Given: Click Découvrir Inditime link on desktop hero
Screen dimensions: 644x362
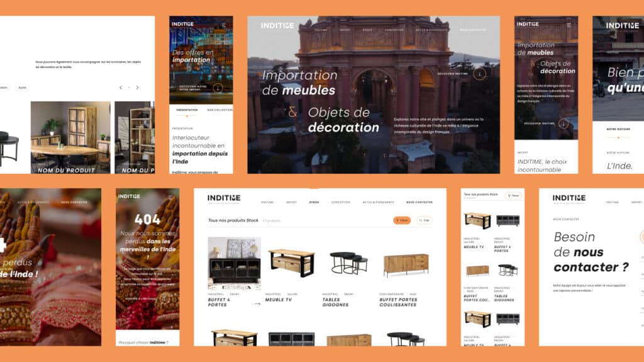Looking at the screenshot, I should tap(453, 74).
